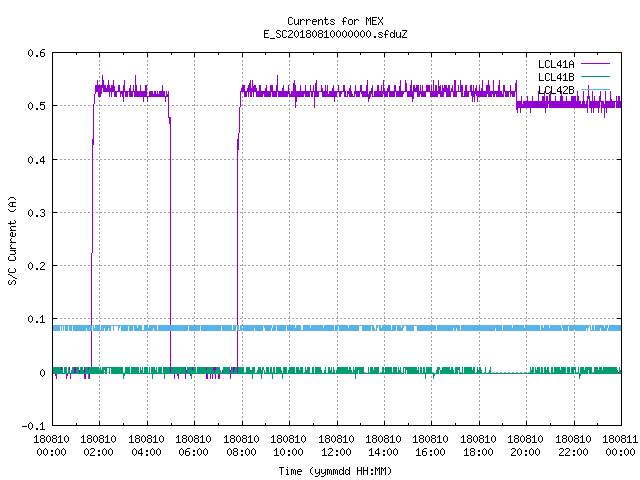Click the x-axis label "Time (yymmdd HH:MM)"
Viewport: 640px width, 480px height.
335,471
